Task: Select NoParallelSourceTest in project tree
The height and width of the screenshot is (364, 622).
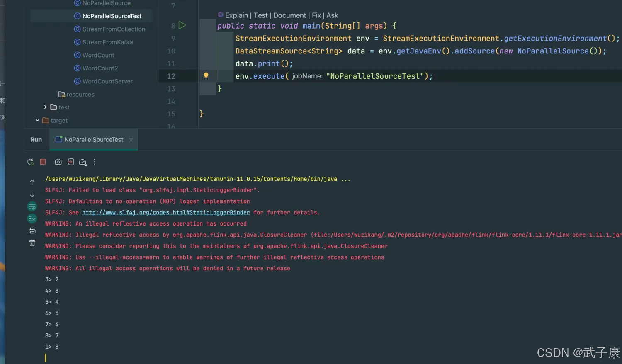Action: [x=108, y=16]
